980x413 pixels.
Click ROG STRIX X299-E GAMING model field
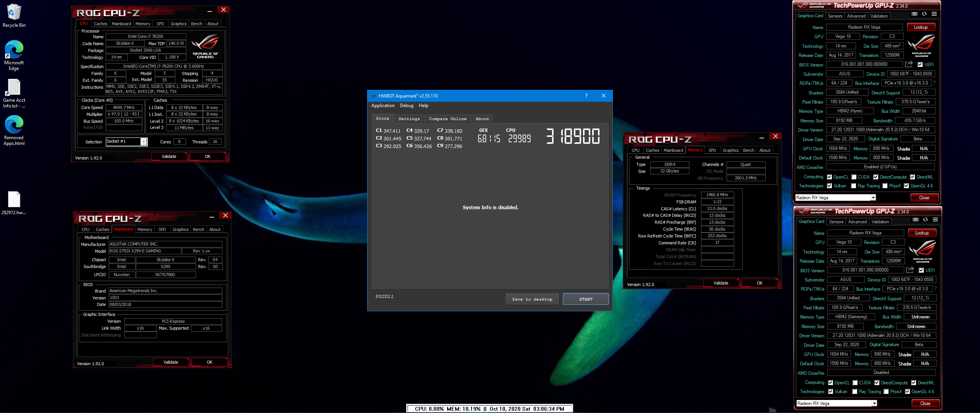point(145,251)
